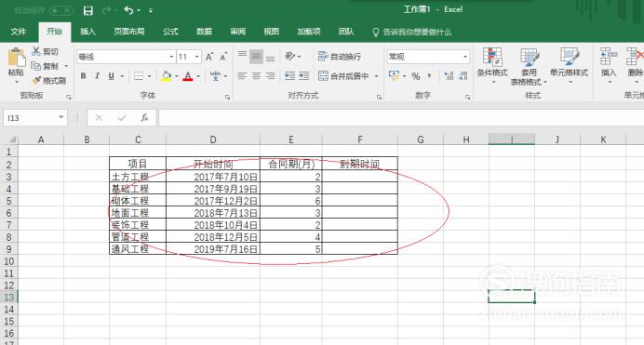Open Format as Table (套用表格格式) menu
Viewport: 644px width, 345px height.
coord(529,66)
